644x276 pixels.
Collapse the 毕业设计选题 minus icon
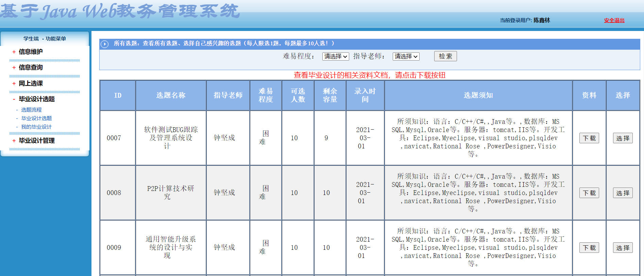(x=14, y=99)
